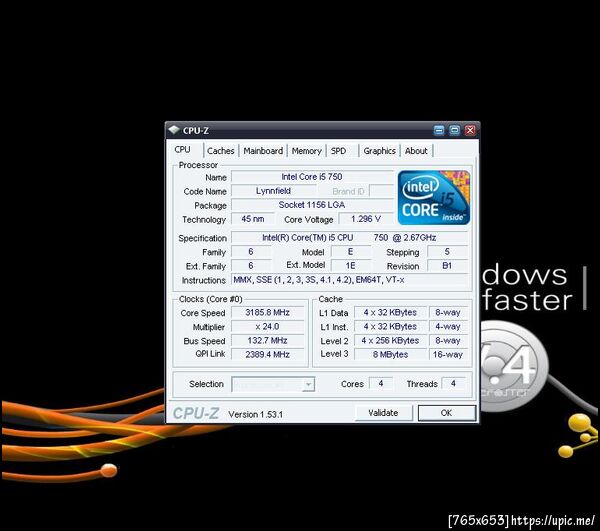
Task: Click the empty Brand ID field
Action: click(x=381, y=191)
